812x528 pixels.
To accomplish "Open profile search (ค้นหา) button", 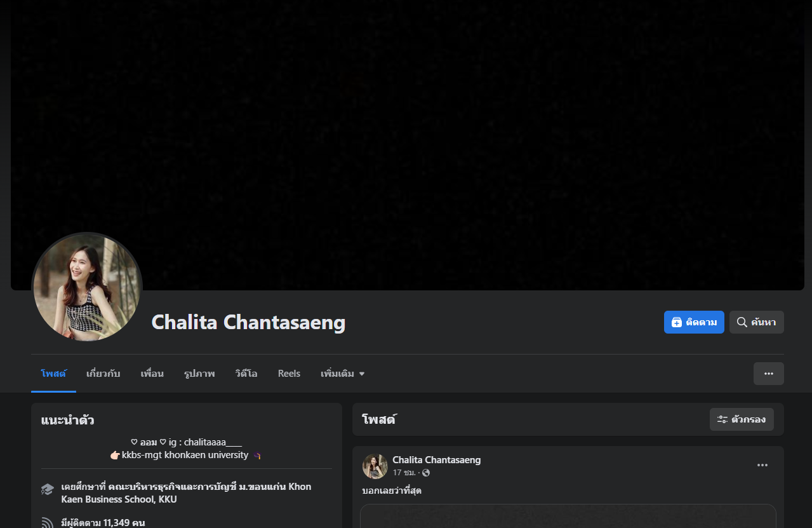I will 756,322.
